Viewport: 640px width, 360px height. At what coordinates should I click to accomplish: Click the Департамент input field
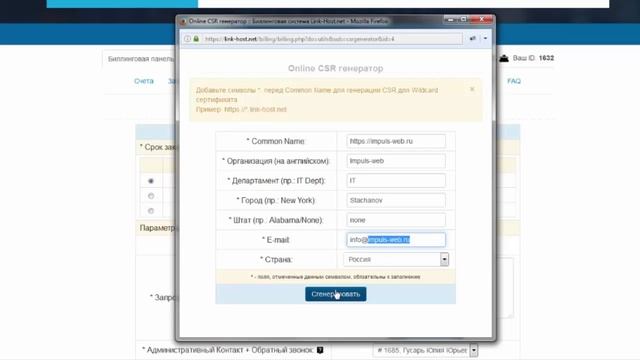click(396, 180)
